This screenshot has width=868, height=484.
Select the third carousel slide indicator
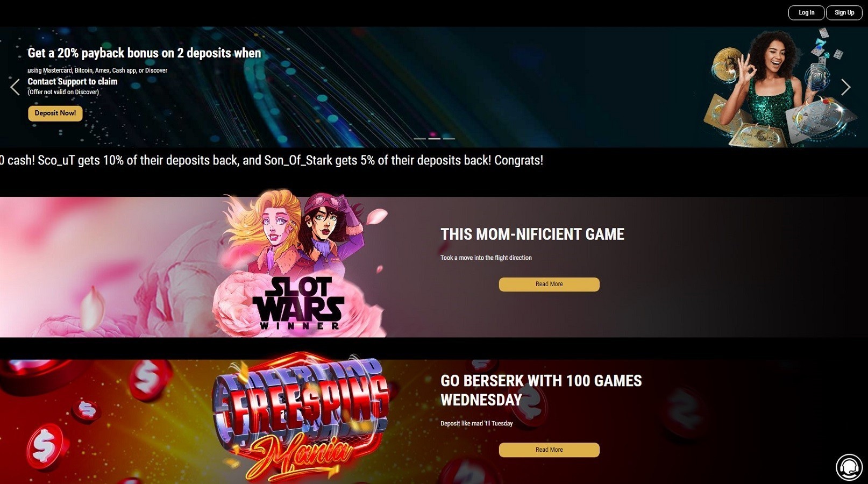[449, 139]
